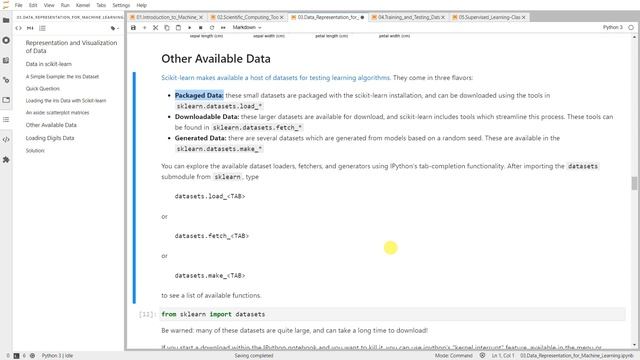Image resolution: width=640 pixels, height=360 pixels.
Task: Open the Running Terminals and Kernels icon
Action: tap(6, 40)
